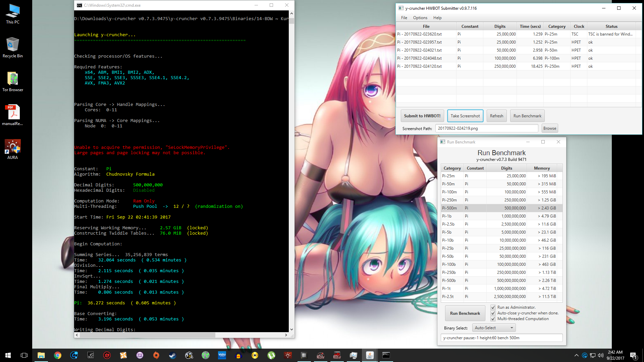
Task: Click Submit to HWBOT! button
Action: point(422,116)
